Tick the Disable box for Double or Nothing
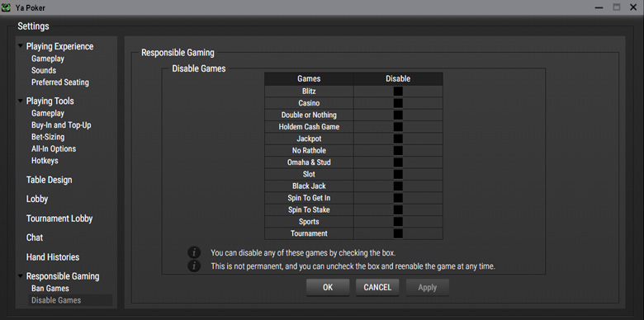 (x=398, y=115)
